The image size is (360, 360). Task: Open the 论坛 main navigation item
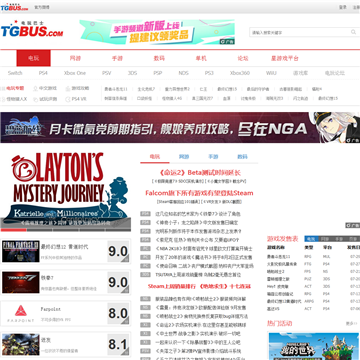pos(243,58)
